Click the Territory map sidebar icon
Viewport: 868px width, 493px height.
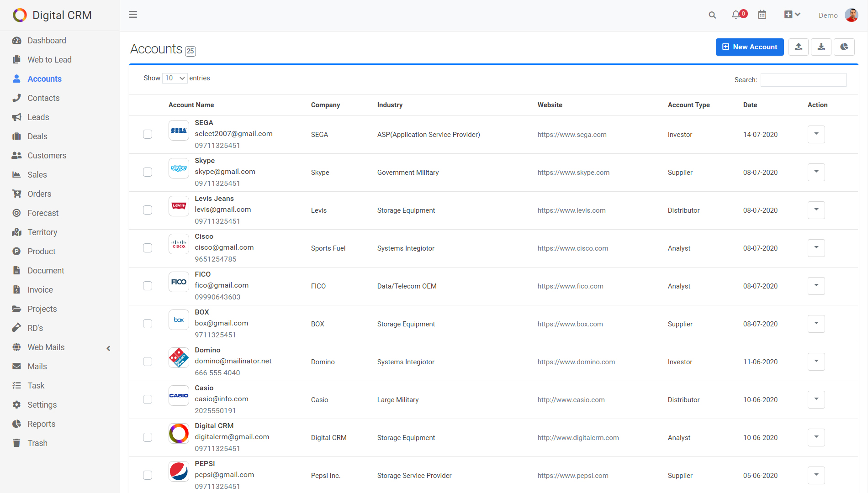[16, 232]
